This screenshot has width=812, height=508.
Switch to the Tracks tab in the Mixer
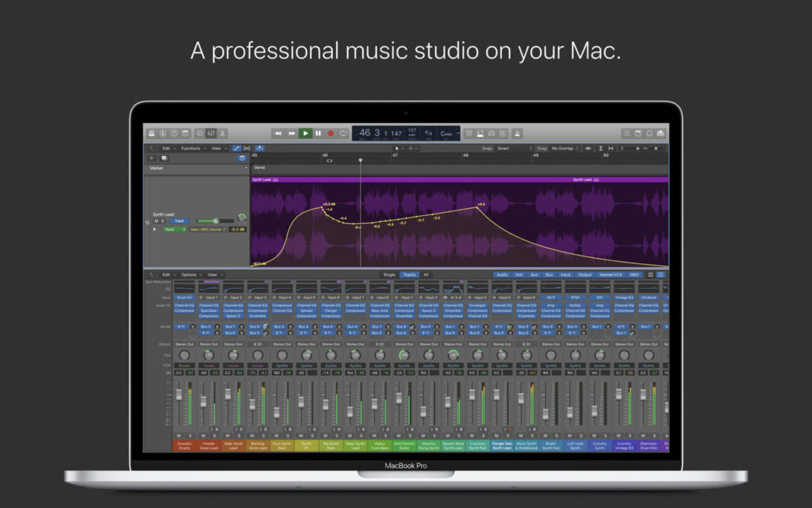click(x=409, y=275)
